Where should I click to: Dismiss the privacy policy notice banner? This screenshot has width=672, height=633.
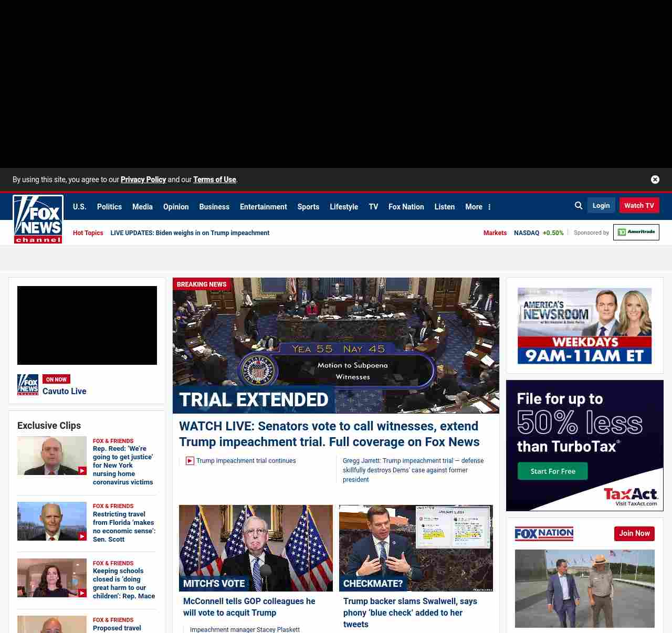coord(655,180)
